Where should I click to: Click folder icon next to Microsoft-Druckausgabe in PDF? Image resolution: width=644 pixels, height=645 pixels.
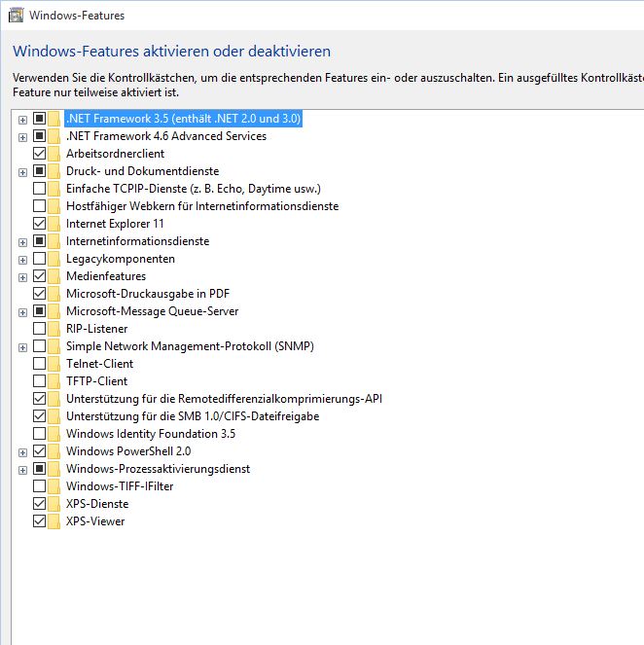tap(54, 294)
